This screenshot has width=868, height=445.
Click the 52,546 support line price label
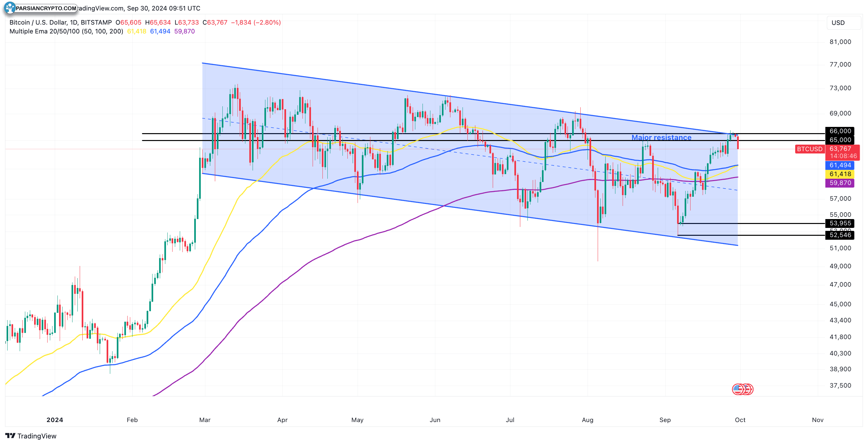pos(840,235)
